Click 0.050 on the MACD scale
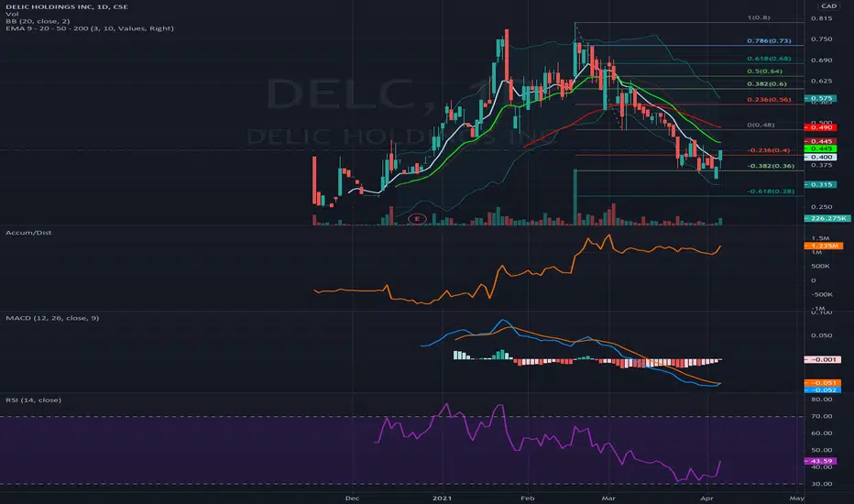The image size is (854, 504). (x=821, y=335)
